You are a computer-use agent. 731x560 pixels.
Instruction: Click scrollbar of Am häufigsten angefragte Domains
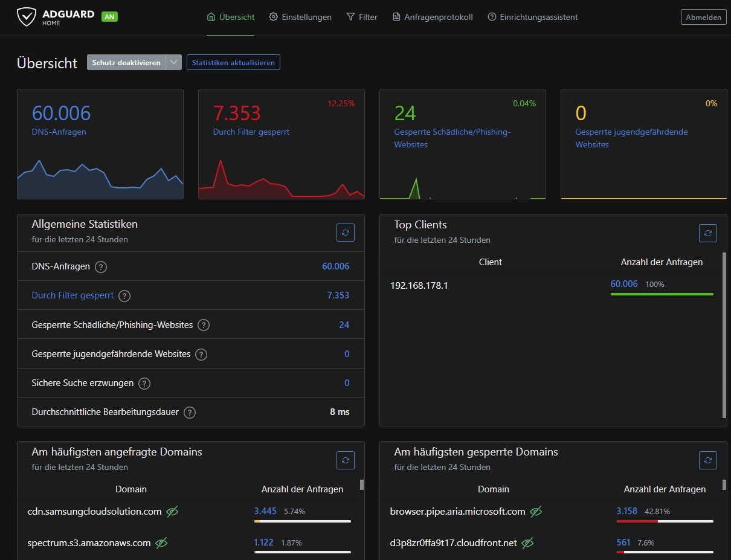(x=362, y=484)
